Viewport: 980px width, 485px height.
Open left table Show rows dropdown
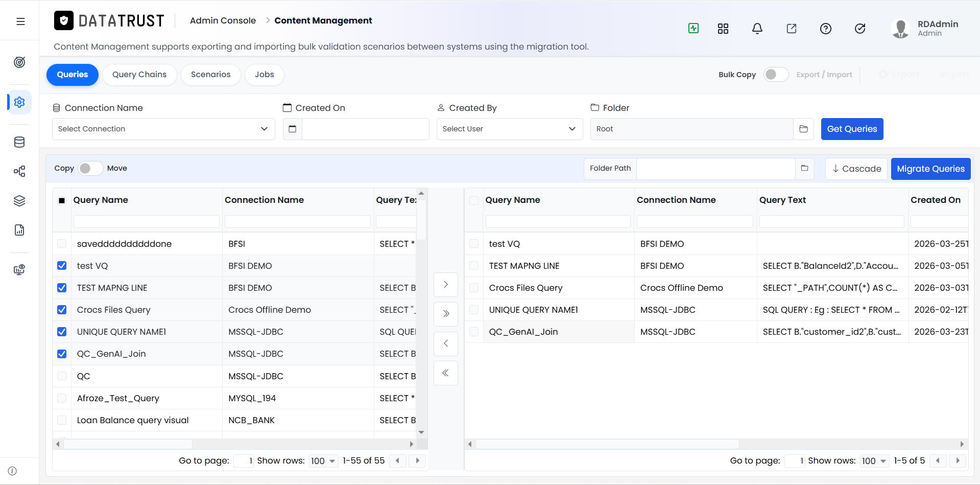pyautogui.click(x=323, y=461)
